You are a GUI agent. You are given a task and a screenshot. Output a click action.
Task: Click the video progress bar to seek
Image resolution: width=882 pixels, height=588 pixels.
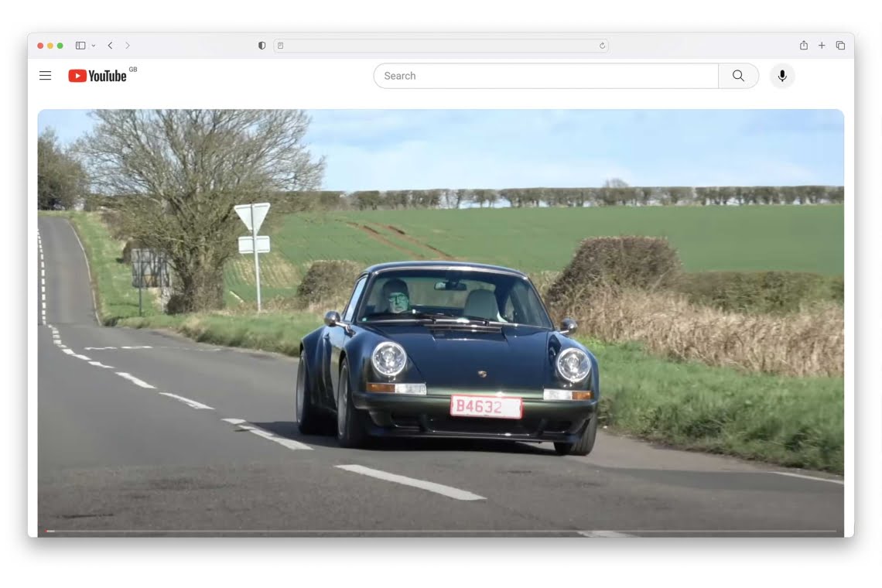coord(441,531)
